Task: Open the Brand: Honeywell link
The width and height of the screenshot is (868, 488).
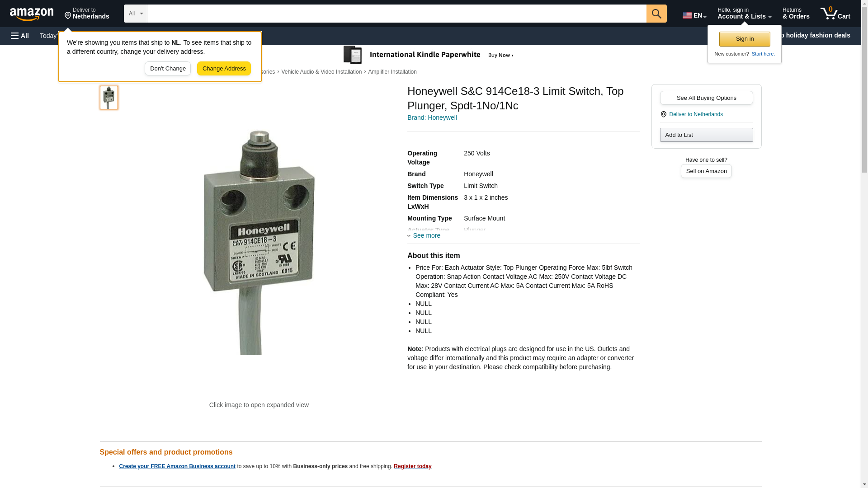Action: (x=432, y=117)
